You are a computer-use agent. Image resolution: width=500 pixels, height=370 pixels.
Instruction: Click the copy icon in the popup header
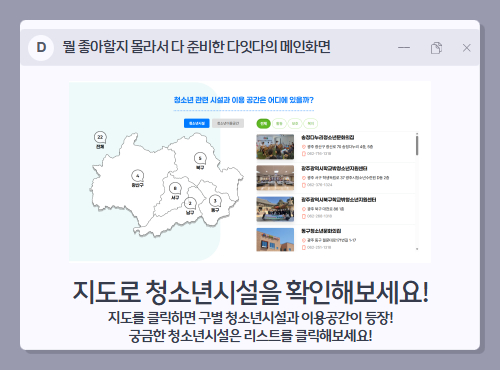pos(436,48)
